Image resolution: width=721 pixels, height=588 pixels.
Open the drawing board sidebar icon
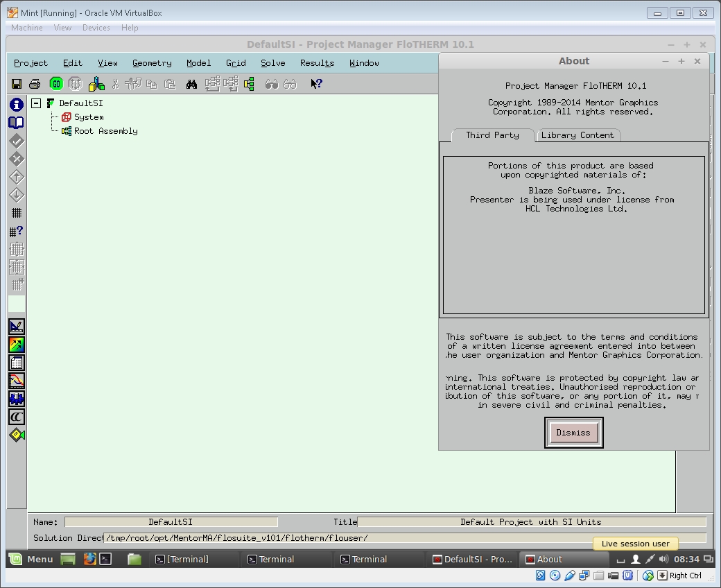pos(17,327)
